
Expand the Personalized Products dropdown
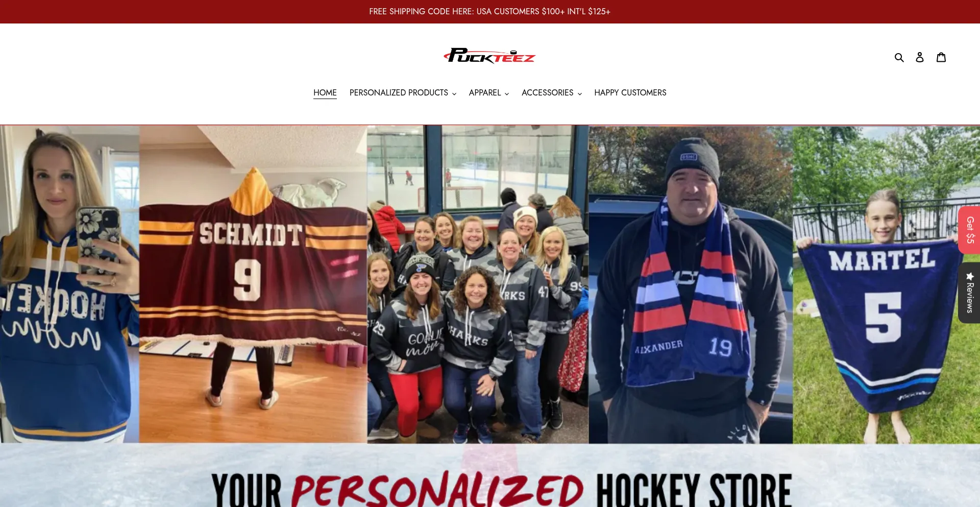pyautogui.click(x=403, y=93)
